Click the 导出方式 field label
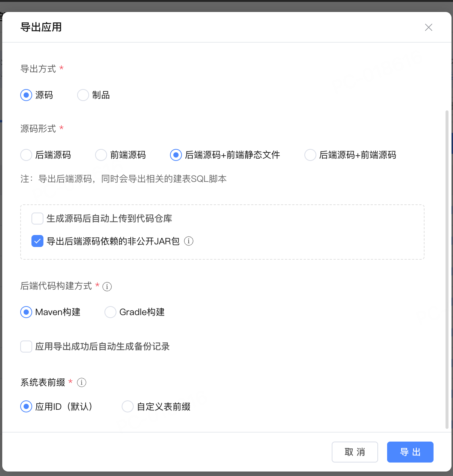This screenshot has height=476, width=453. click(x=38, y=69)
